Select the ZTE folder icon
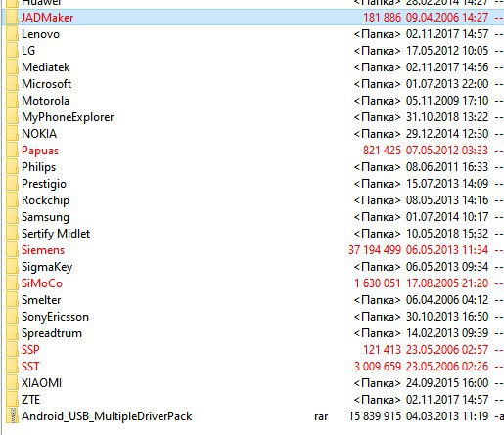 click(12, 400)
